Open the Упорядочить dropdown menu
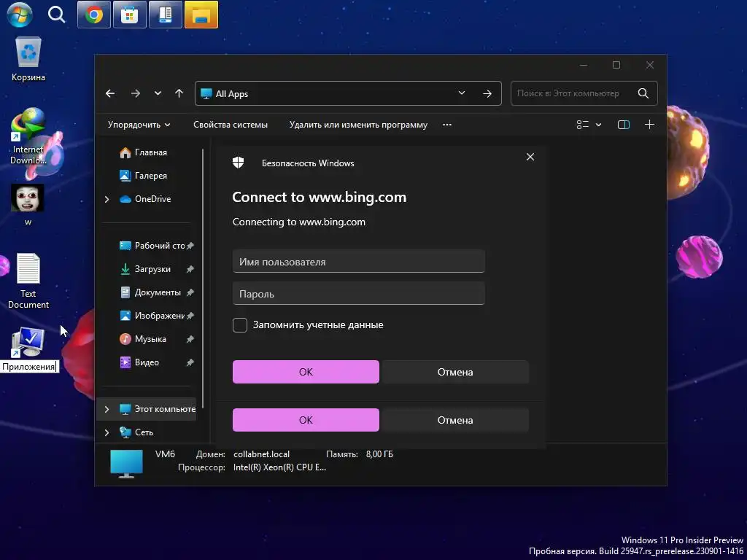Viewport: 747px width, 560px height. tap(139, 125)
